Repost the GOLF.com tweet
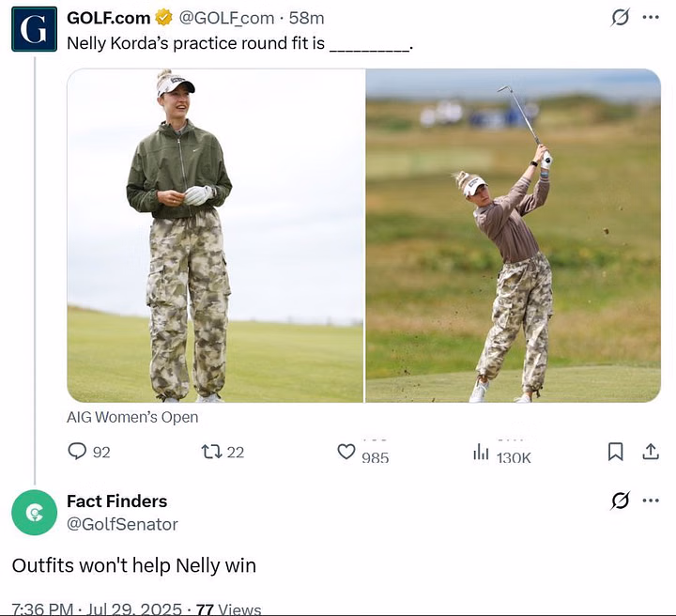This screenshot has width=676, height=616. [x=211, y=452]
